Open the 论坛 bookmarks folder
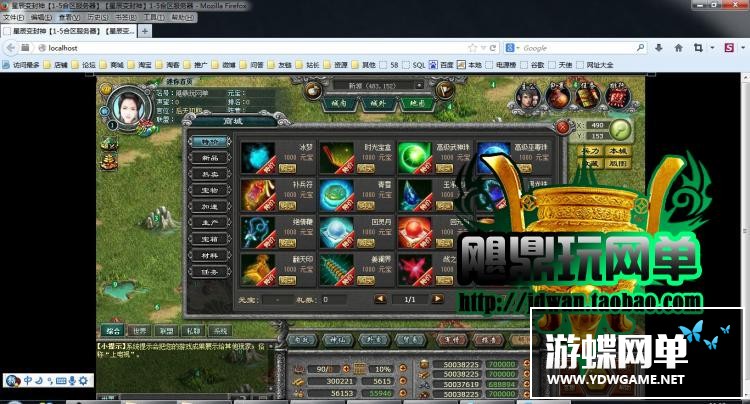This screenshot has height=404, width=750. pyautogui.click(x=84, y=65)
